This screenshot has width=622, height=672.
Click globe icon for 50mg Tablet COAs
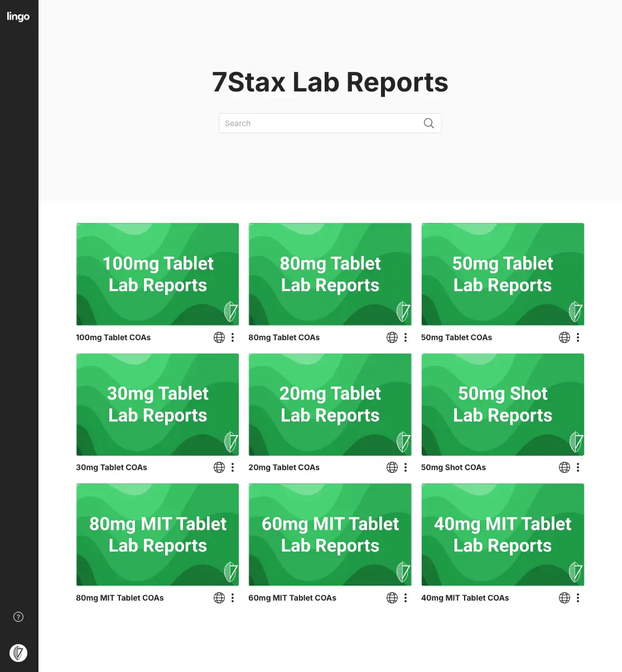click(565, 337)
